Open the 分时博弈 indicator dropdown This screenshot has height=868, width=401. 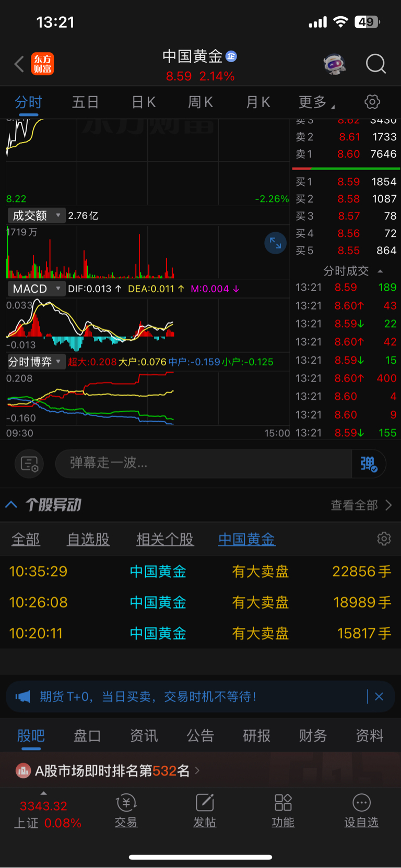click(x=36, y=362)
